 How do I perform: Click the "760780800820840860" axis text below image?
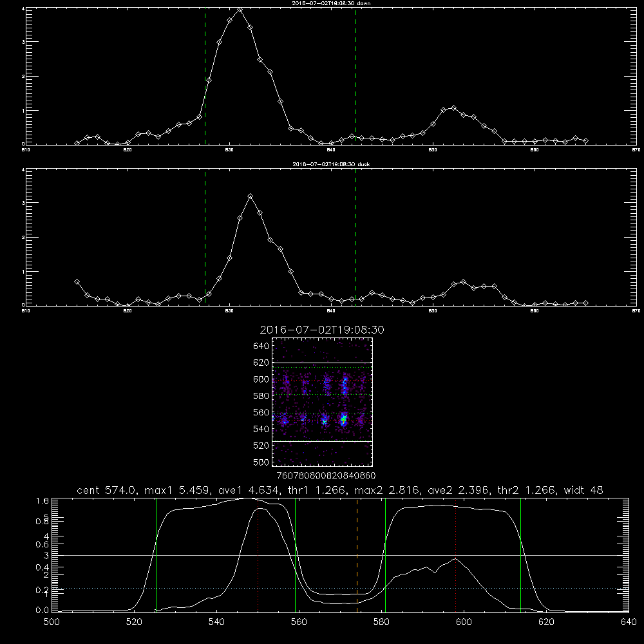pos(326,476)
